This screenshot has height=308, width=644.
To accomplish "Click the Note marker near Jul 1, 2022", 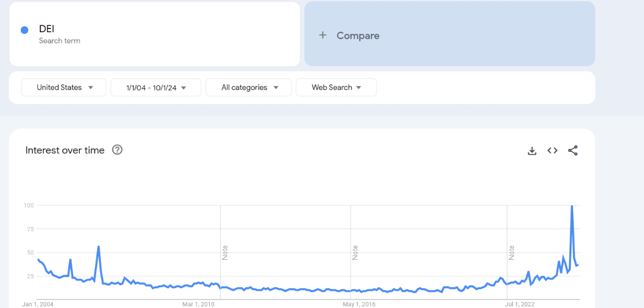I will click(511, 252).
